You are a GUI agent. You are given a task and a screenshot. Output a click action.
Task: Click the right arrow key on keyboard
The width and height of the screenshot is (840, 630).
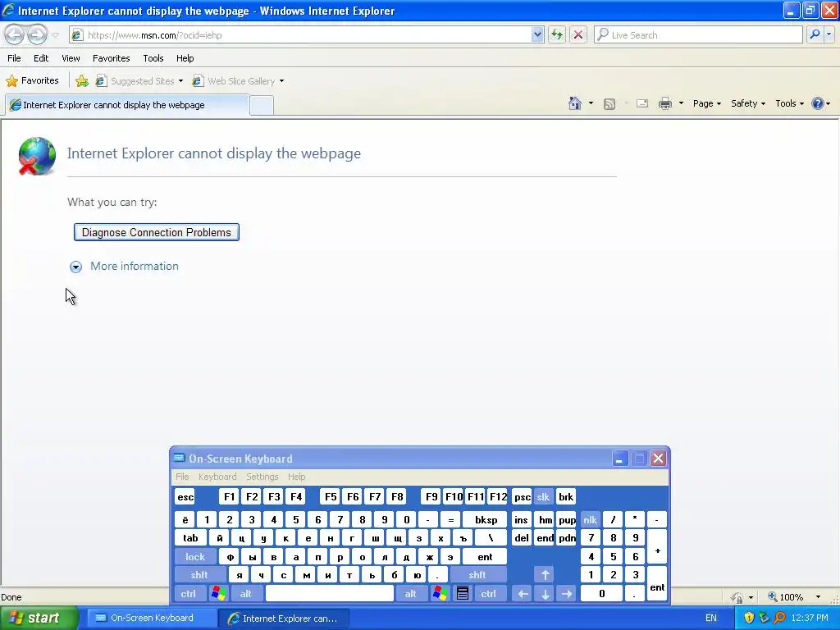point(567,594)
